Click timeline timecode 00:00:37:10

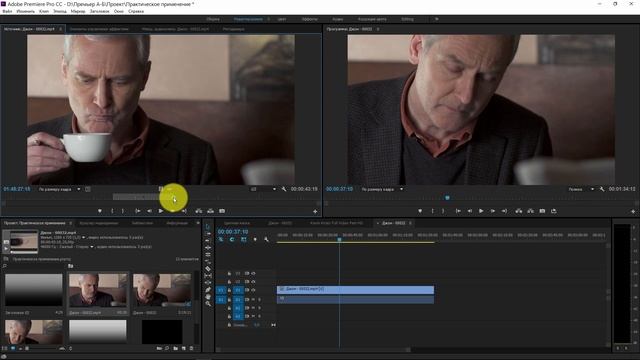coord(233,231)
